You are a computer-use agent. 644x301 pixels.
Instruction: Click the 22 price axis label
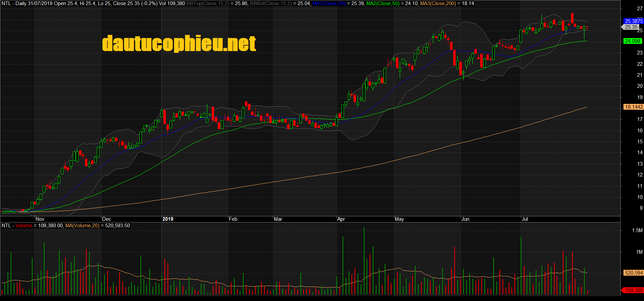coord(640,64)
